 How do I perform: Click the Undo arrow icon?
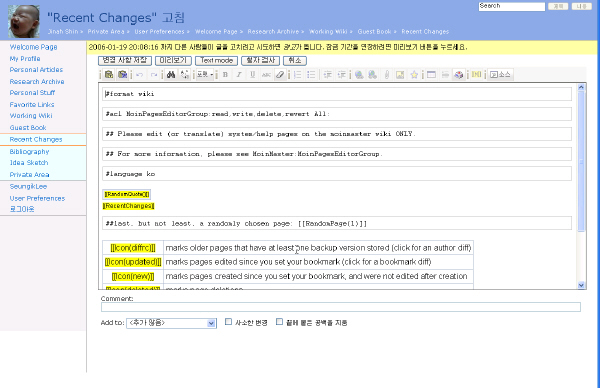coord(140,75)
